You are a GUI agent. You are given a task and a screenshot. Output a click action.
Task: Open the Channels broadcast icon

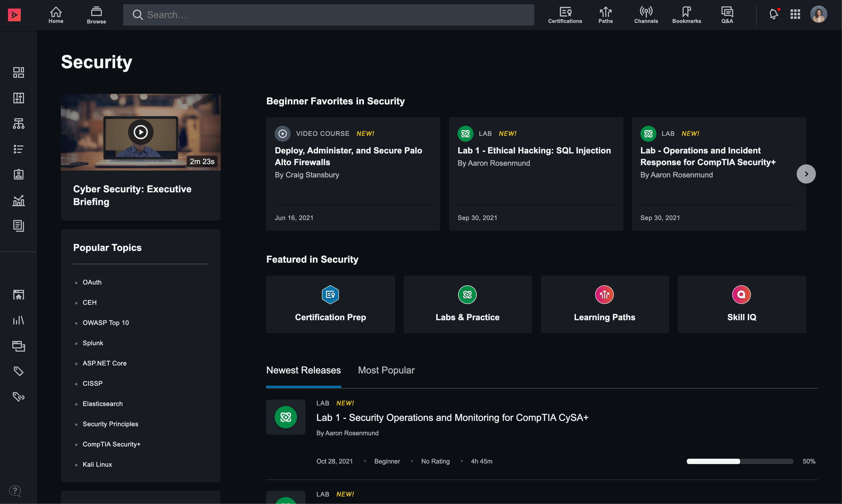pos(645,15)
